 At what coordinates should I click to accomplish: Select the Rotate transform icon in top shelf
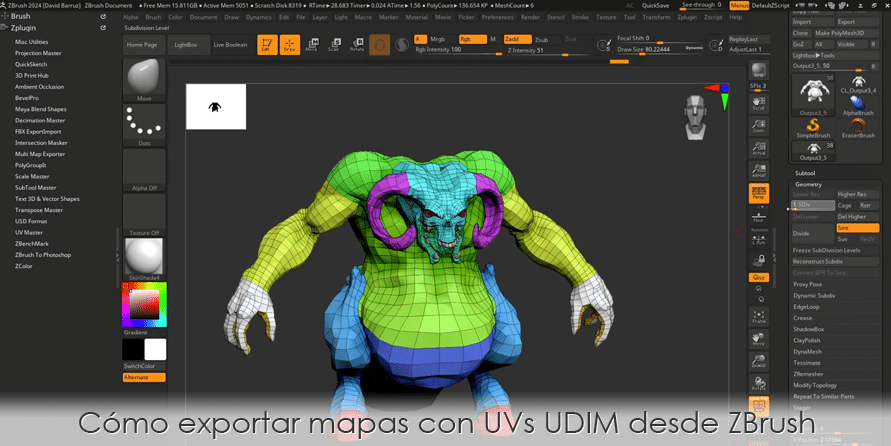[x=357, y=45]
